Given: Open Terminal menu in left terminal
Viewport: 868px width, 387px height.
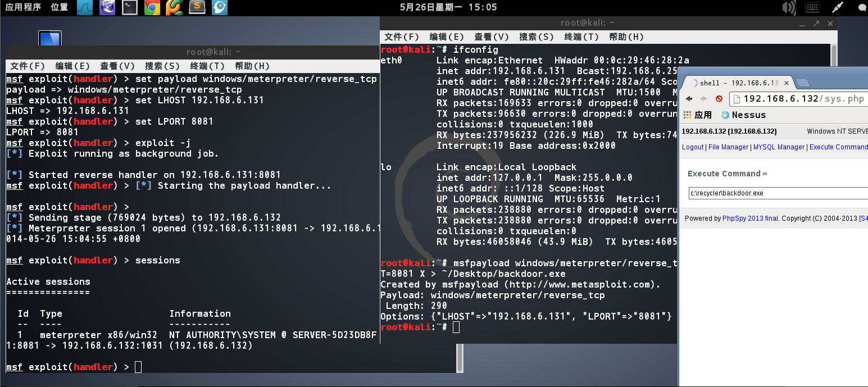Looking at the screenshot, I should [x=208, y=66].
